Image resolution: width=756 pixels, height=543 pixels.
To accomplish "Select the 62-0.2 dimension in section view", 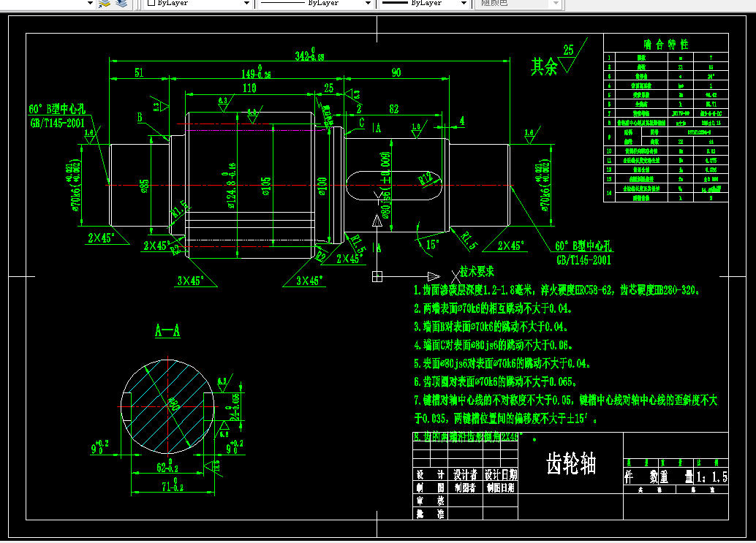I will (167, 467).
